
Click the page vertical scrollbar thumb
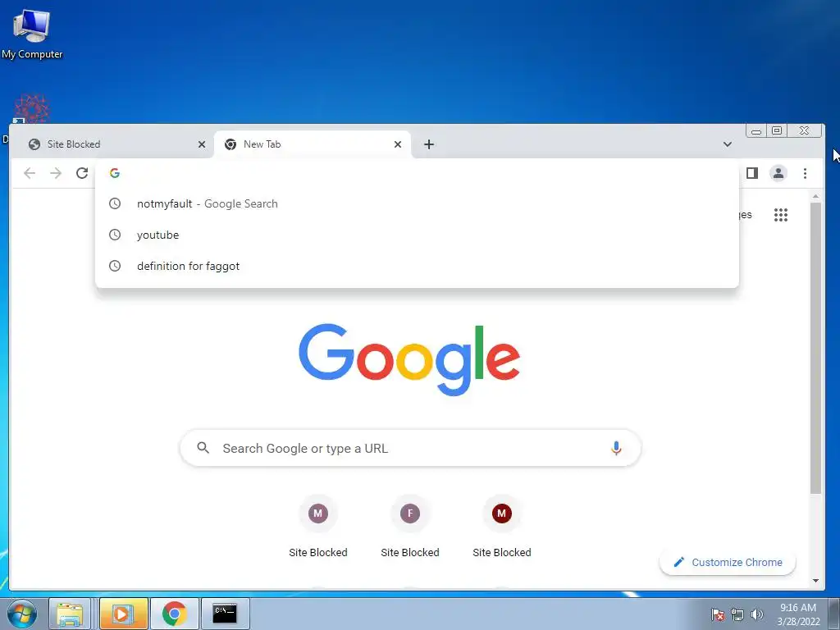click(815, 348)
